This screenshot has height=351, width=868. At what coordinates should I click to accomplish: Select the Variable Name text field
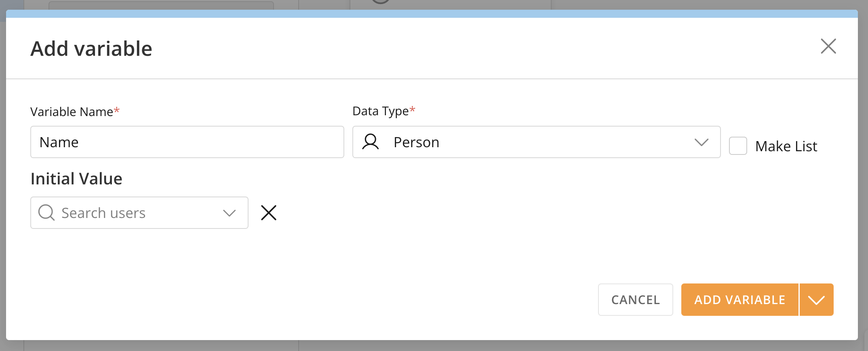(187, 142)
